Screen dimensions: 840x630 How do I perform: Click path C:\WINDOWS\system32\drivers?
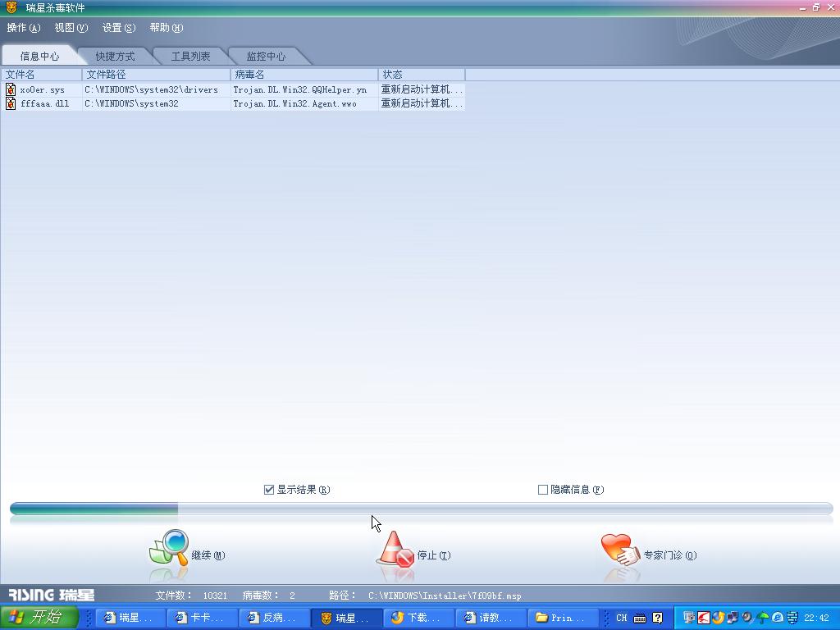tap(151, 89)
